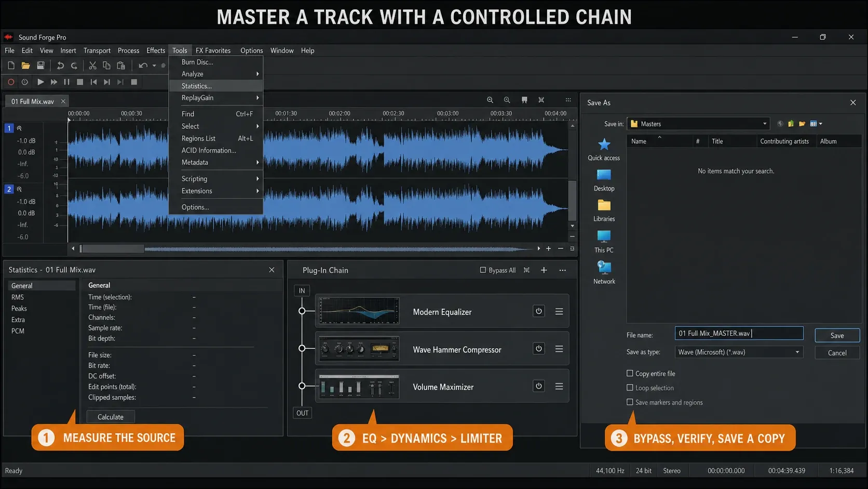
Task: Select channel 2 of the waveform
Action: tap(9, 189)
